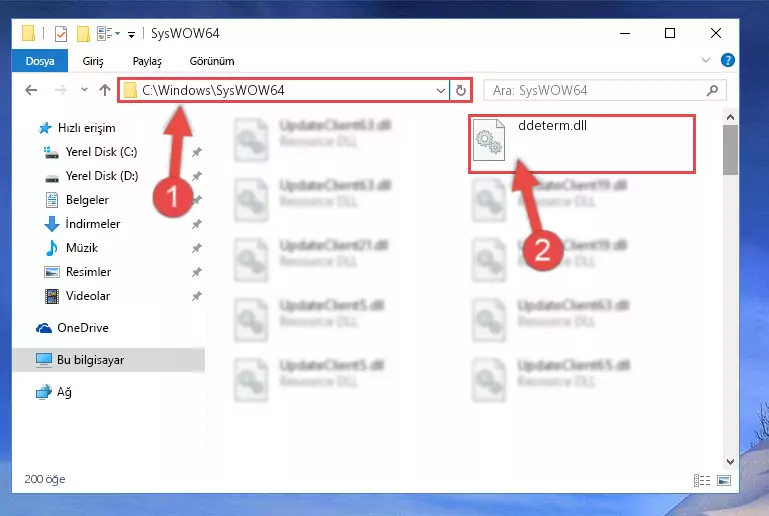The height and width of the screenshot is (516, 769).
Task: Expand the address bar history dropdown
Action: point(440,90)
